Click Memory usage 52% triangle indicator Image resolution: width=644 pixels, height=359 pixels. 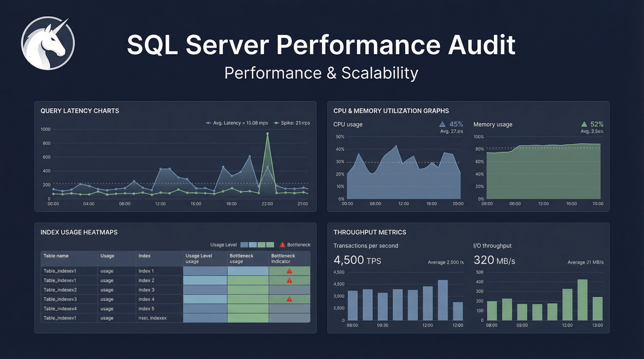point(584,124)
